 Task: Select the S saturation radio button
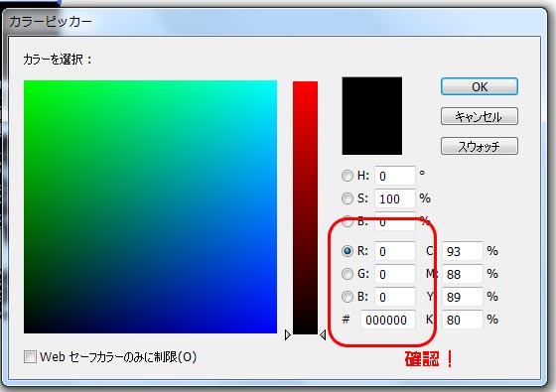coord(347,198)
